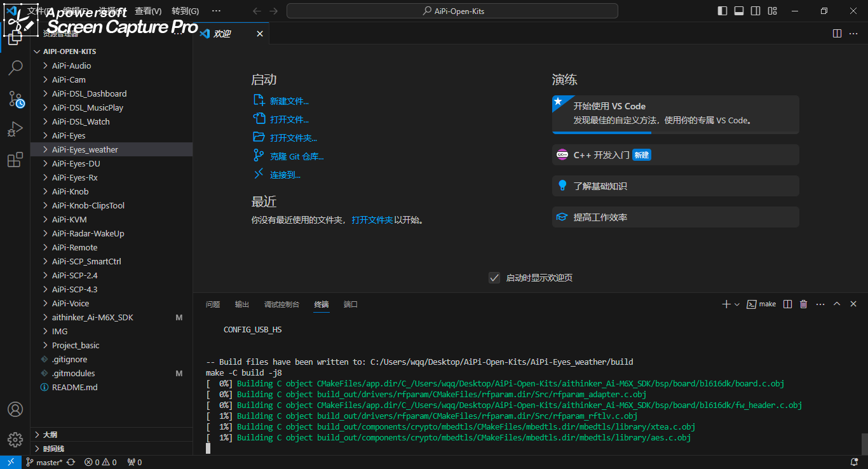Add a new terminal with plus icon

coord(726,304)
